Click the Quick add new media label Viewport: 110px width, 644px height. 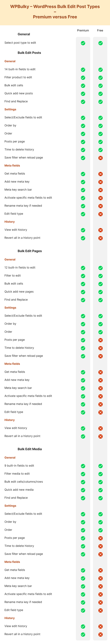[x=19, y=489]
